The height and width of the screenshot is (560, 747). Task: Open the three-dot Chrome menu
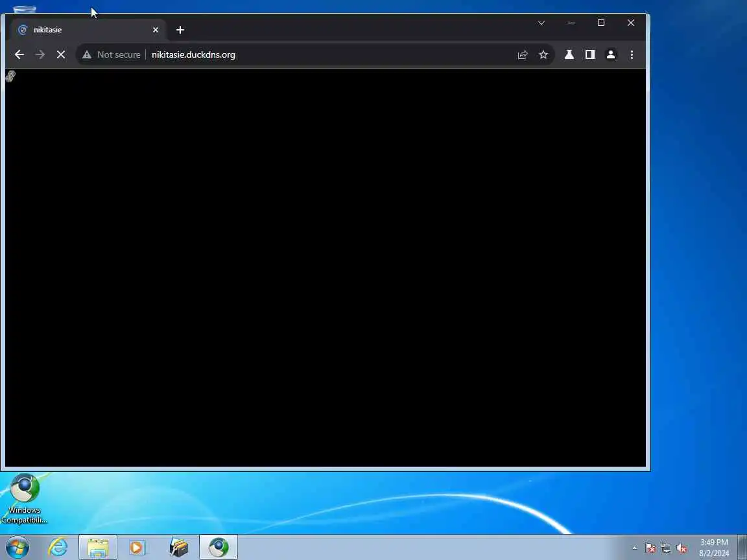pos(632,54)
